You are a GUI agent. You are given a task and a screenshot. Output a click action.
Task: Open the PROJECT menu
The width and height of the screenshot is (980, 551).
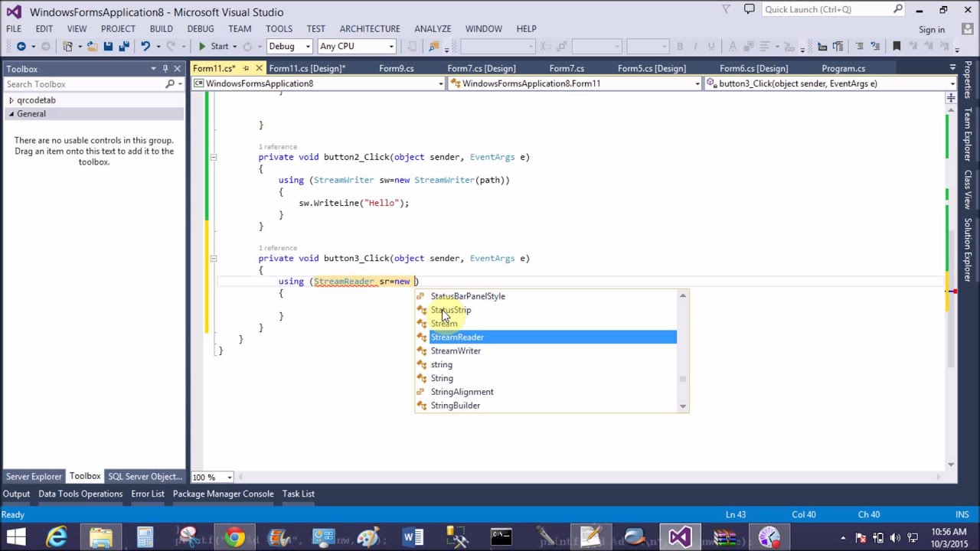pos(118,28)
